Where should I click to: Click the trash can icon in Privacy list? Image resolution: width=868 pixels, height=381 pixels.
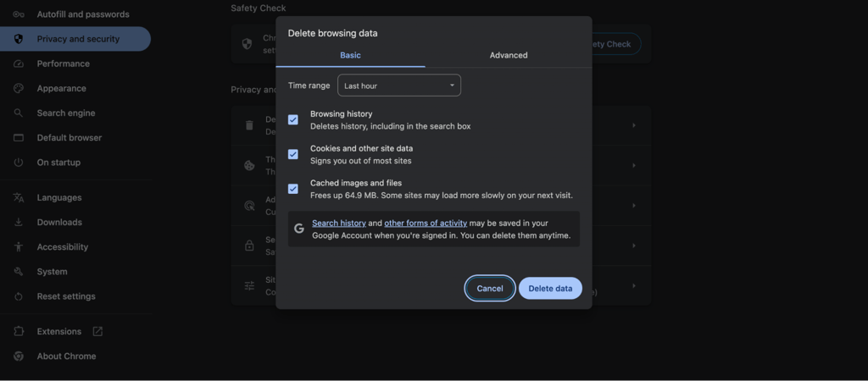[249, 125]
